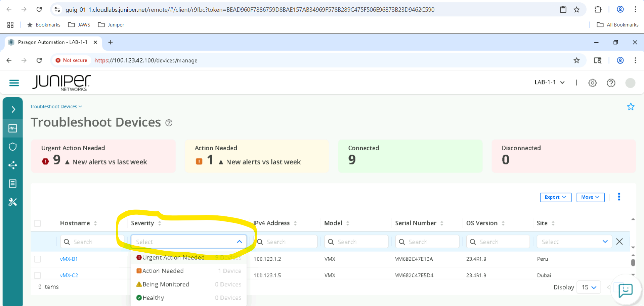Image resolution: width=644 pixels, height=306 pixels.
Task: Click the help question mark in header
Action: 611,83
